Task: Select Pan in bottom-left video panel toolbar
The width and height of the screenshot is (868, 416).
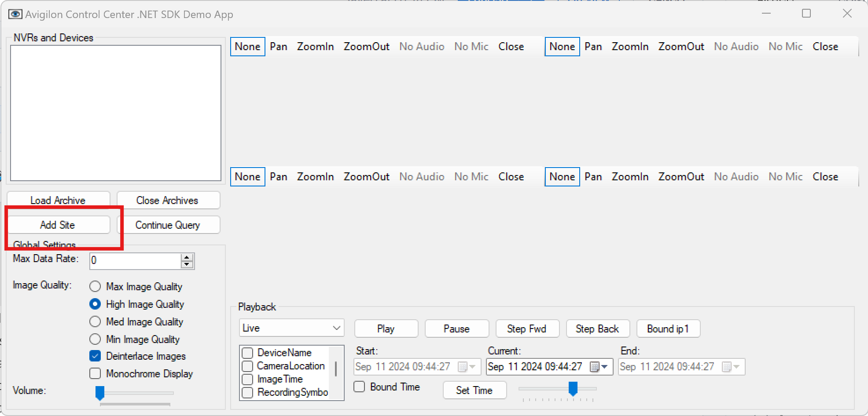Action: tap(279, 177)
